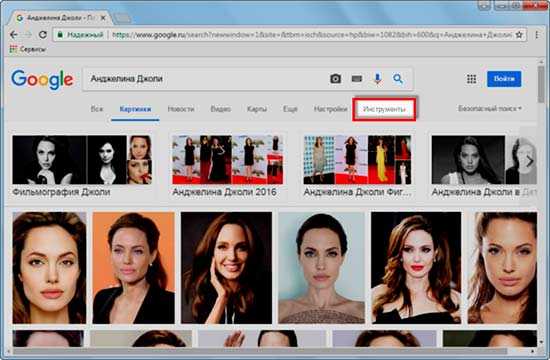550x360 pixels.
Task: Click the green lock 'Надежный' security indicator
Action: pyautogui.click(x=80, y=35)
